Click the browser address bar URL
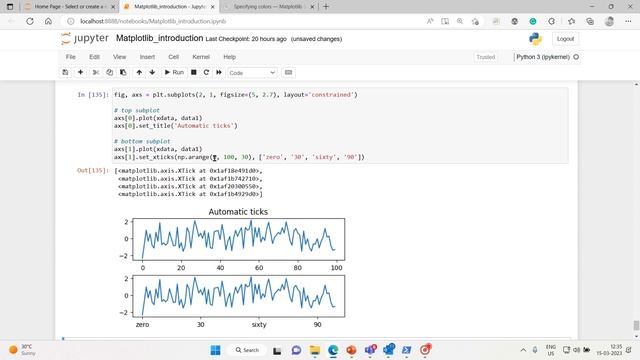The height and width of the screenshot is (360, 640). pyautogui.click(x=153, y=21)
